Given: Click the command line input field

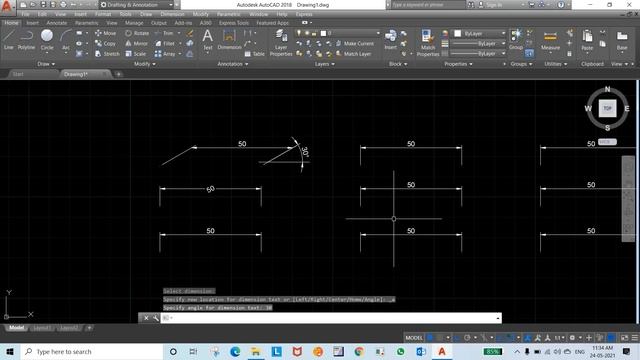Looking at the screenshot, I should [331, 318].
